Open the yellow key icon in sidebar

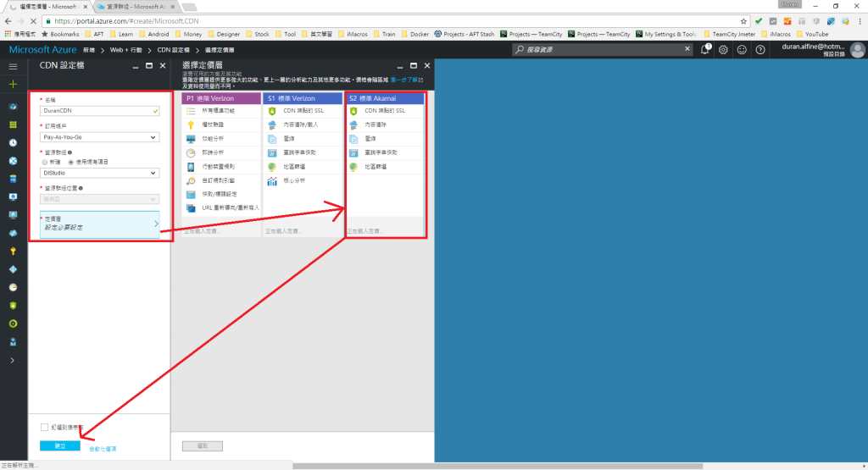click(13, 251)
